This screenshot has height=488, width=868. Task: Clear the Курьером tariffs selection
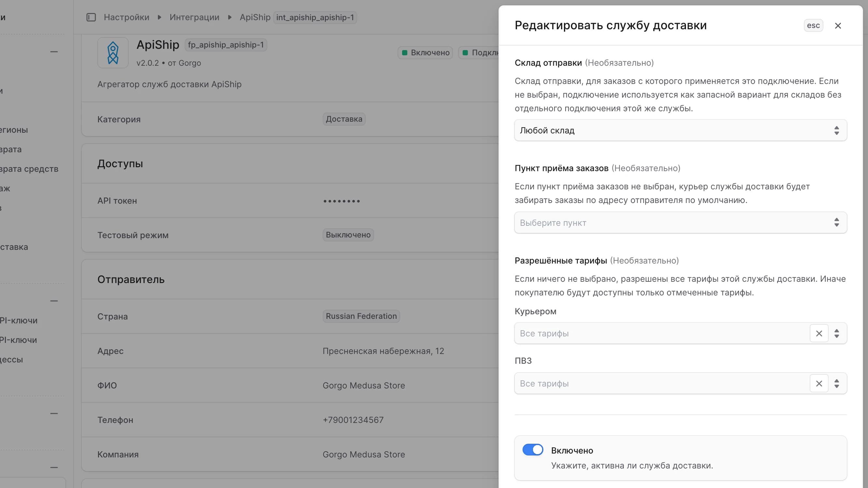pos(819,333)
